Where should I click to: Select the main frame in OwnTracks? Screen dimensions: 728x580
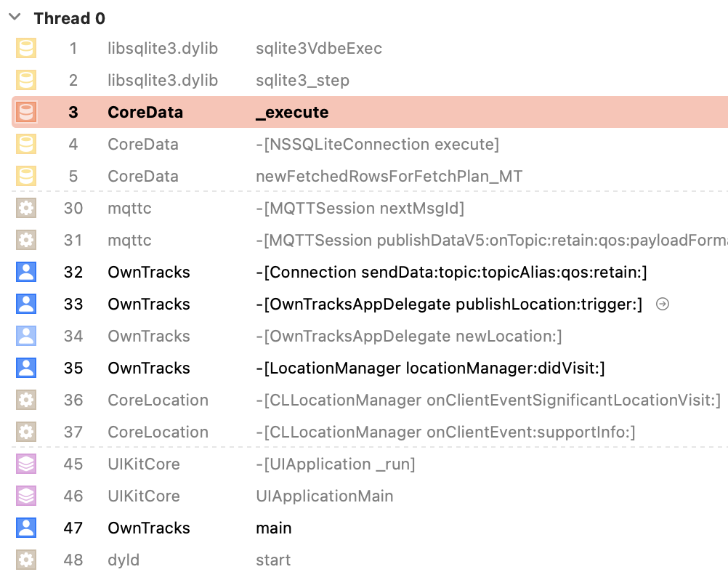pos(274,528)
